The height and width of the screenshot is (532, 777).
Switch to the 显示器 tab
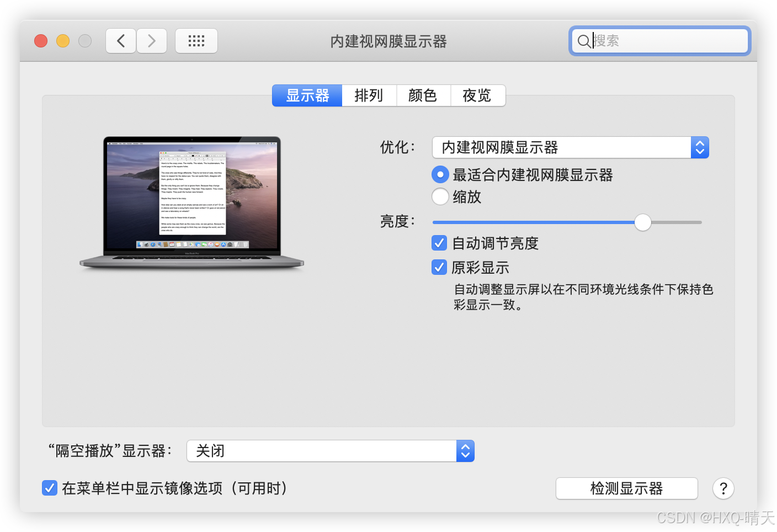coord(307,95)
